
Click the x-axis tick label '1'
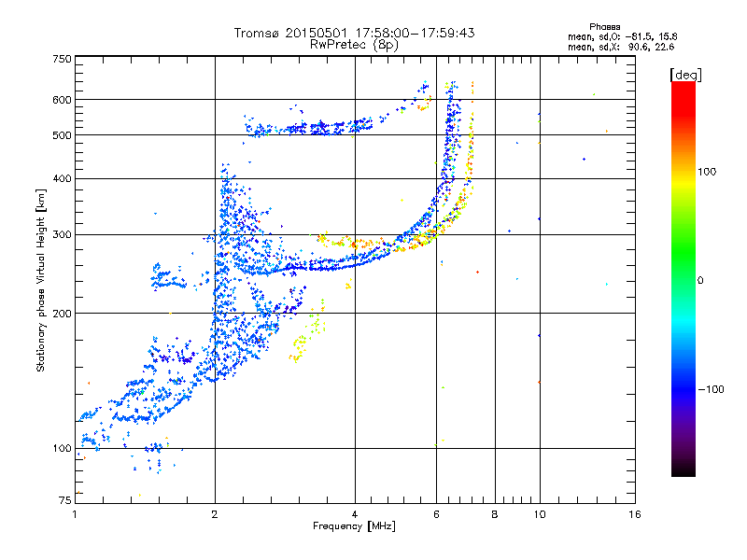76,514
